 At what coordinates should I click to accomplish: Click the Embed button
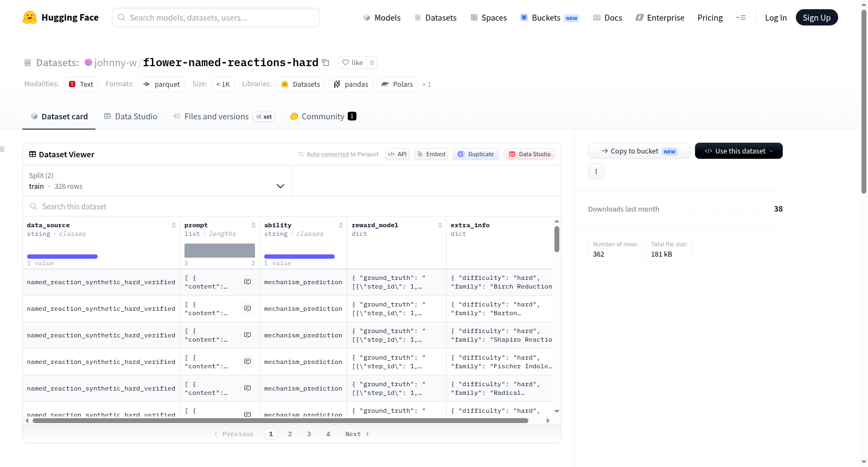(x=431, y=154)
